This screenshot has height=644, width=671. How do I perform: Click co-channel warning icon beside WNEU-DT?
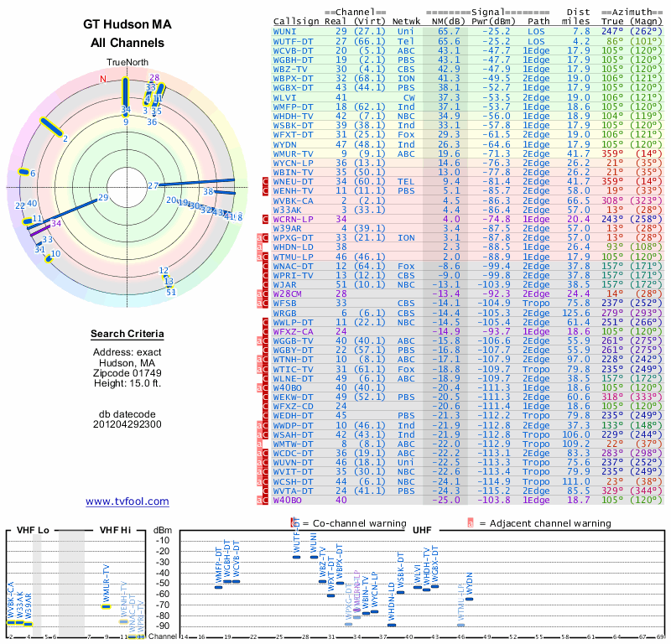click(x=265, y=181)
